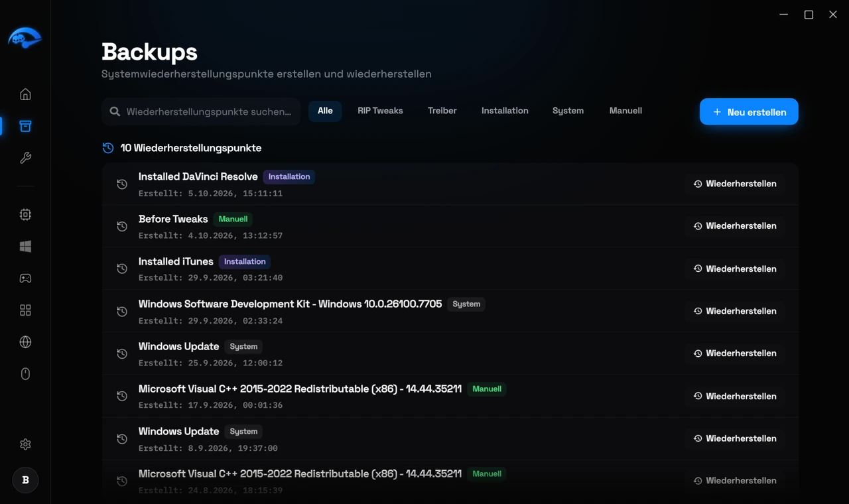This screenshot has width=849, height=504.
Task: Restore Windows Update from 8.9.2026
Action: tap(735, 438)
